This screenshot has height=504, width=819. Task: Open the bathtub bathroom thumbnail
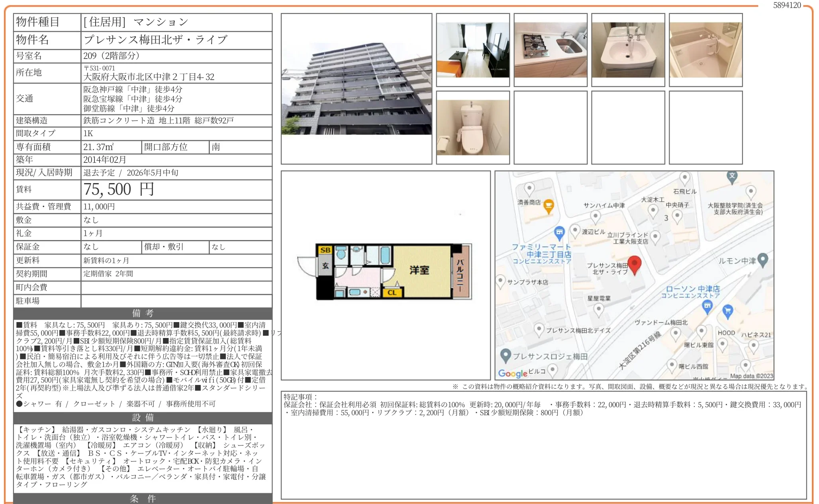(705, 50)
